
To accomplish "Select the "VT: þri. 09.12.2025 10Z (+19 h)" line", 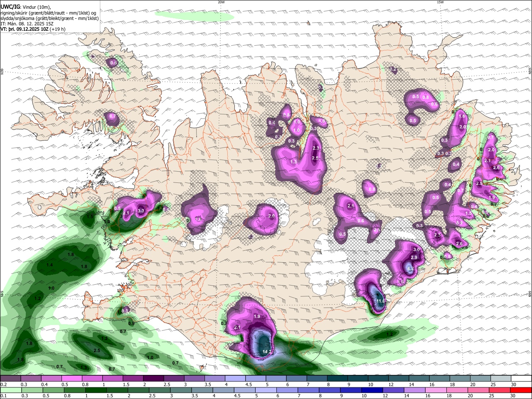I will [x=32, y=30].
